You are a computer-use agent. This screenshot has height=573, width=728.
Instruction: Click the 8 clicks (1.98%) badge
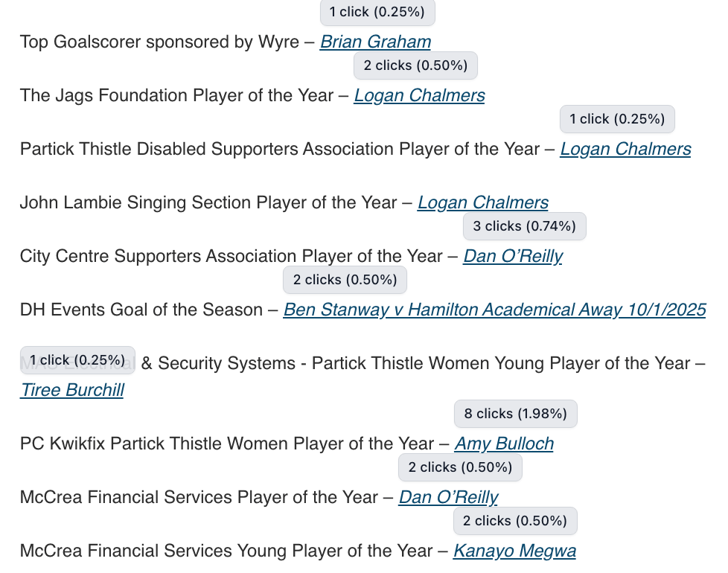click(515, 414)
